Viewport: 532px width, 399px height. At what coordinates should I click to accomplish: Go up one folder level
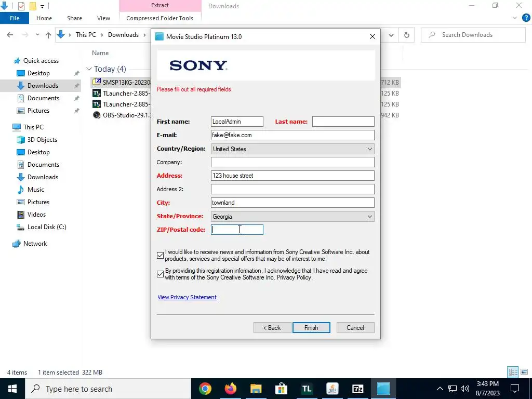click(x=48, y=35)
